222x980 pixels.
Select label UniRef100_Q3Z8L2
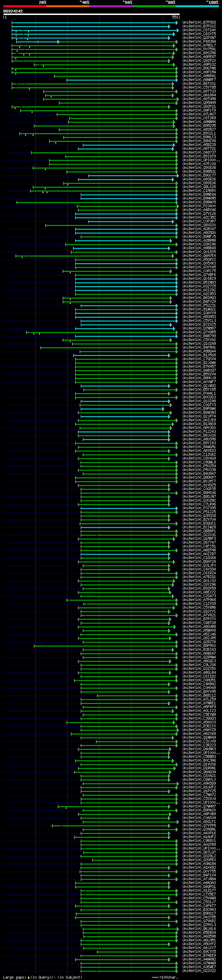click(x=199, y=856)
